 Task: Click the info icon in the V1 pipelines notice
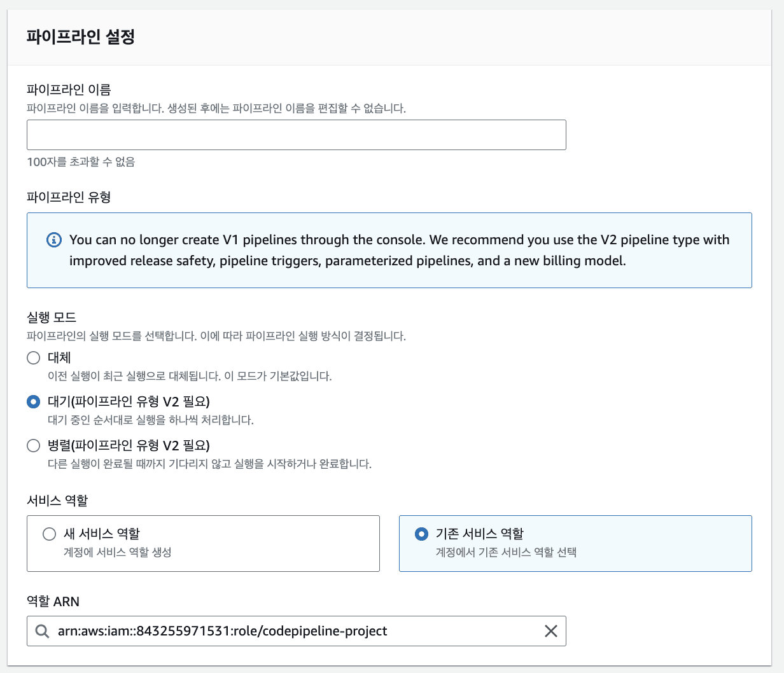tap(54, 240)
